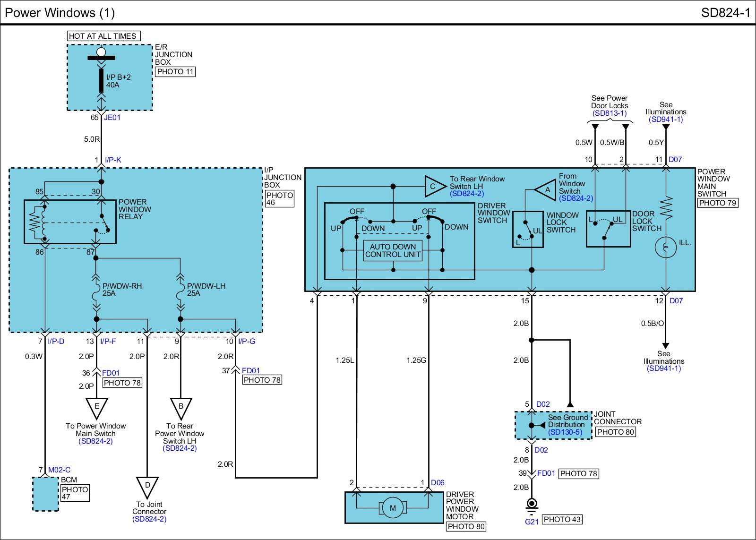Click the window lock switch symbol
756x540 pixels.
pyautogui.click(x=528, y=229)
